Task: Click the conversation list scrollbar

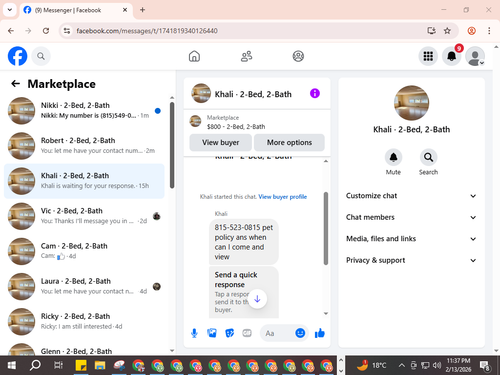Action: pos(172,145)
